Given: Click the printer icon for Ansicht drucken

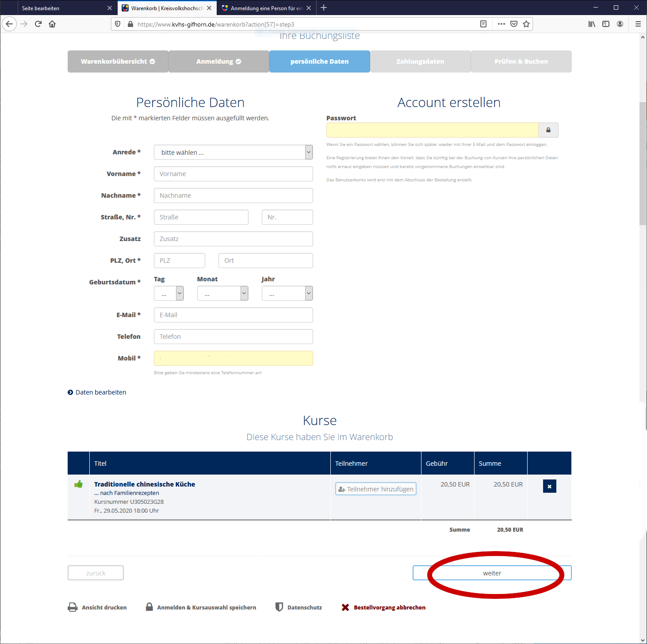Looking at the screenshot, I should [73, 607].
